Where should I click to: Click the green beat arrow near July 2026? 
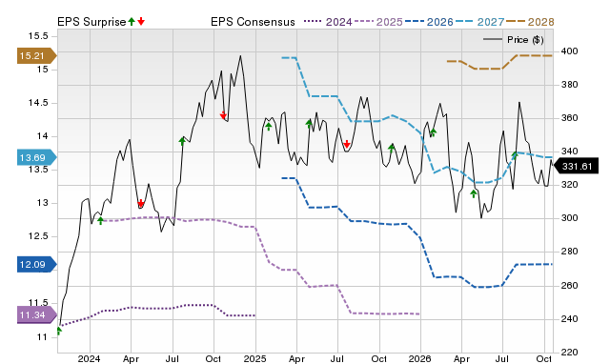tap(515, 155)
